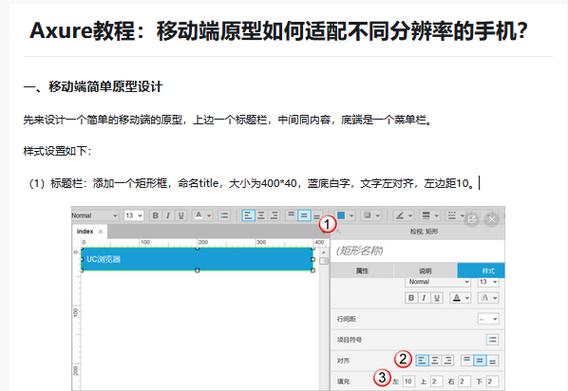Click Underline in the style panel

point(437,298)
